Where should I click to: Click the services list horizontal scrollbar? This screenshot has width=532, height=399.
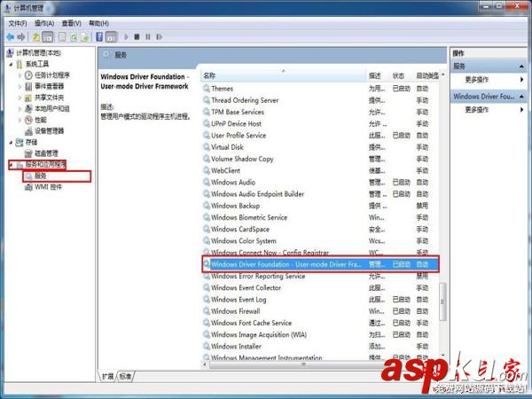[x=303, y=364]
